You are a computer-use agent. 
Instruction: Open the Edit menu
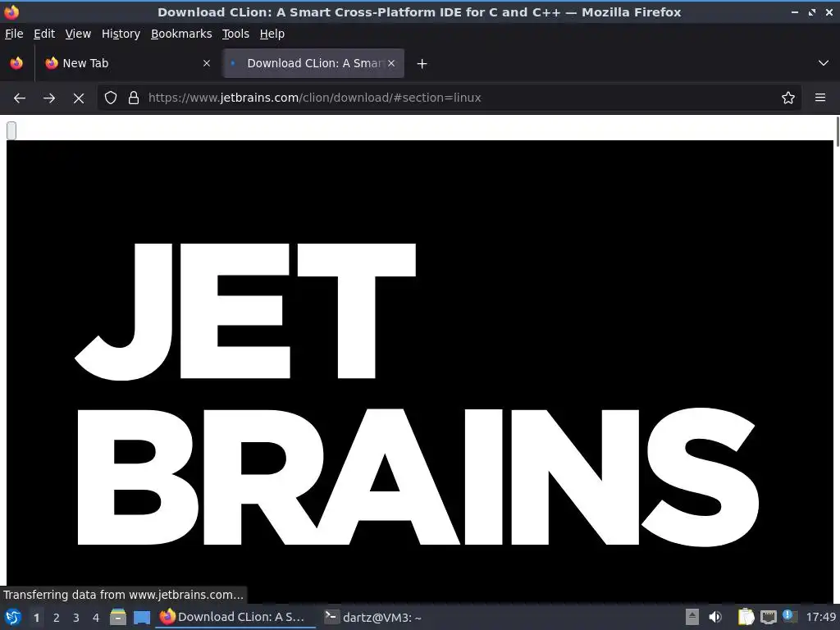coord(44,34)
